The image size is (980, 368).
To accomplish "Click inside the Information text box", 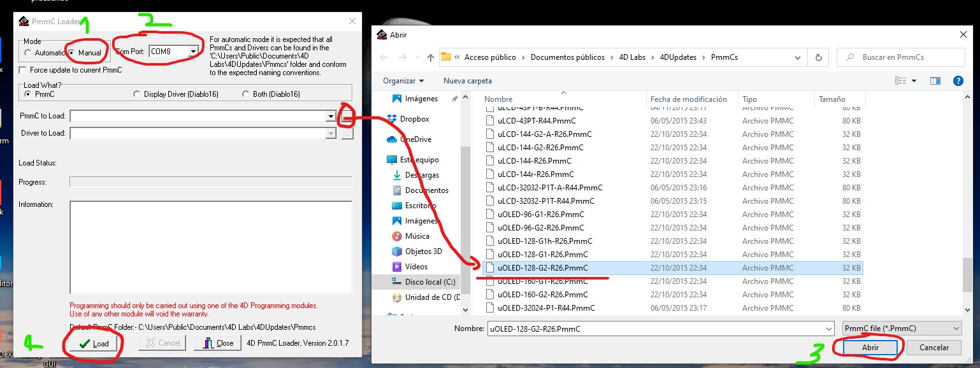I will click(x=211, y=247).
